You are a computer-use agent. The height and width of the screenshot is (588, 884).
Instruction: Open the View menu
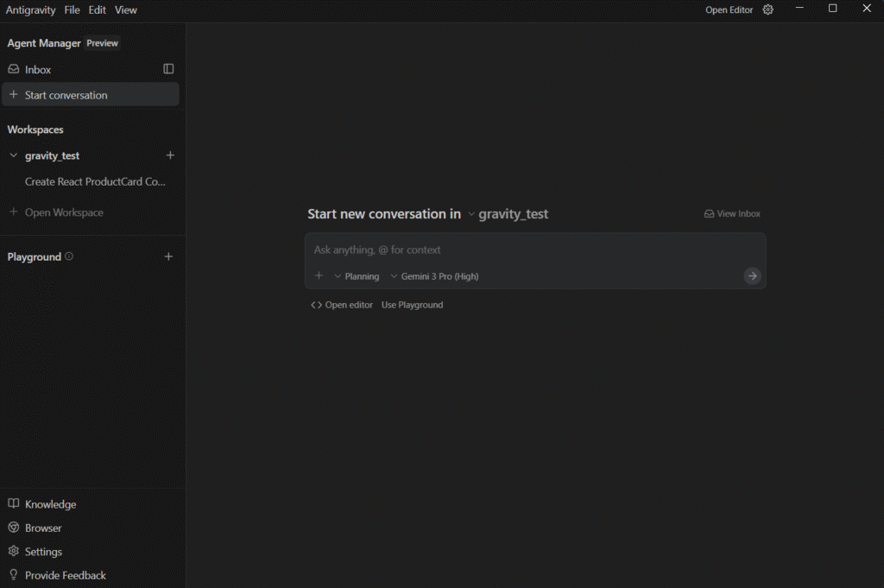(x=126, y=9)
